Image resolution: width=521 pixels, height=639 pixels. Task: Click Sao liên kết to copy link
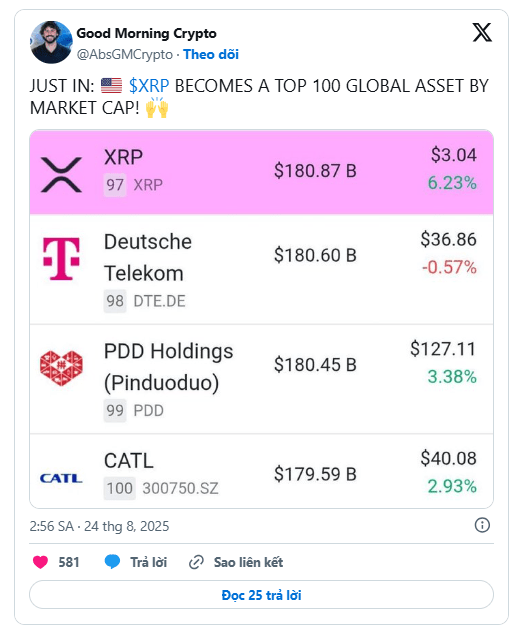coord(248,562)
